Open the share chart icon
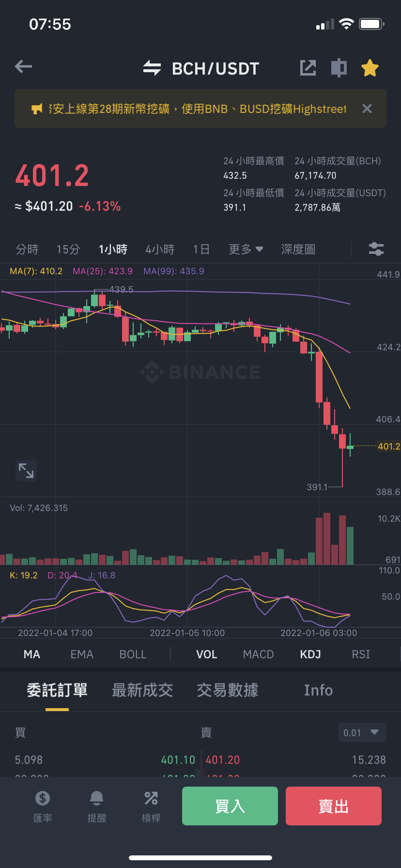 coord(308,68)
